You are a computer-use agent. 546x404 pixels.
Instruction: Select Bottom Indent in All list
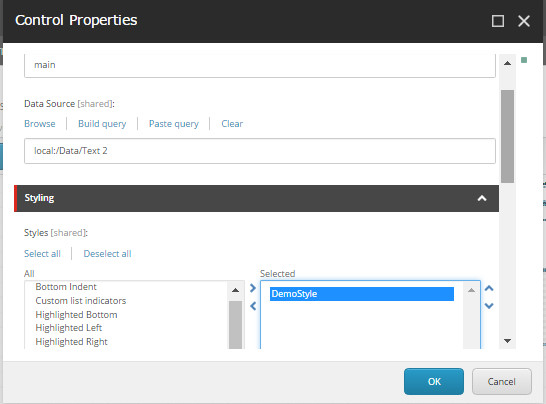coord(66,287)
